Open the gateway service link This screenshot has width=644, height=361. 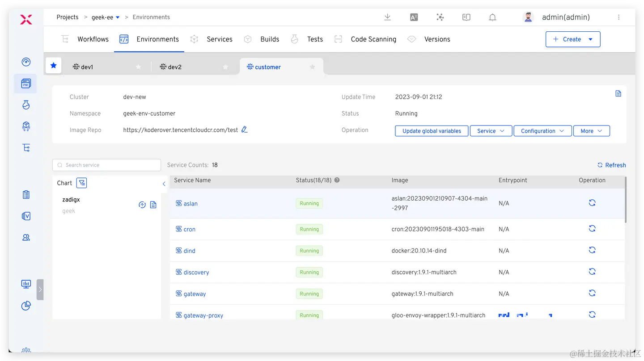(x=195, y=294)
